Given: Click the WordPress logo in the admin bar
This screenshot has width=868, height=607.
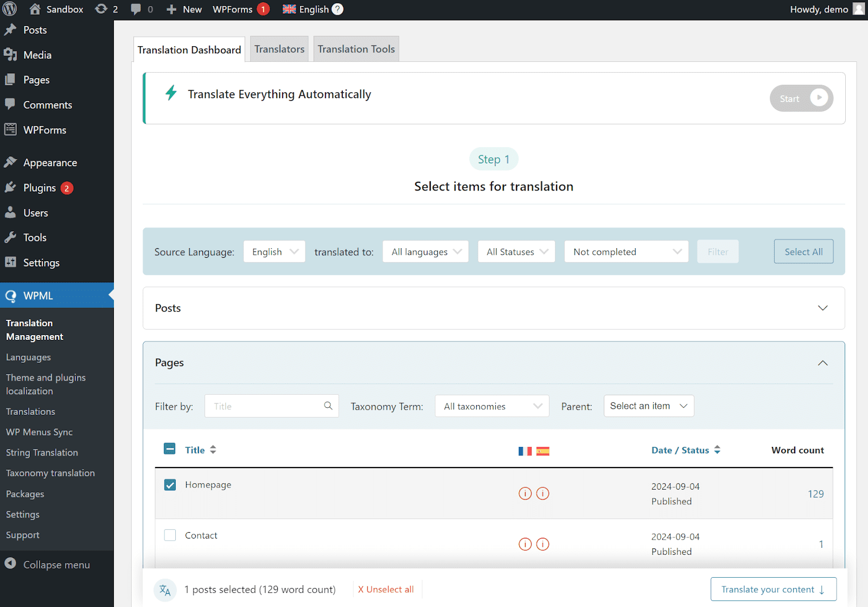Looking at the screenshot, I should pos(9,9).
